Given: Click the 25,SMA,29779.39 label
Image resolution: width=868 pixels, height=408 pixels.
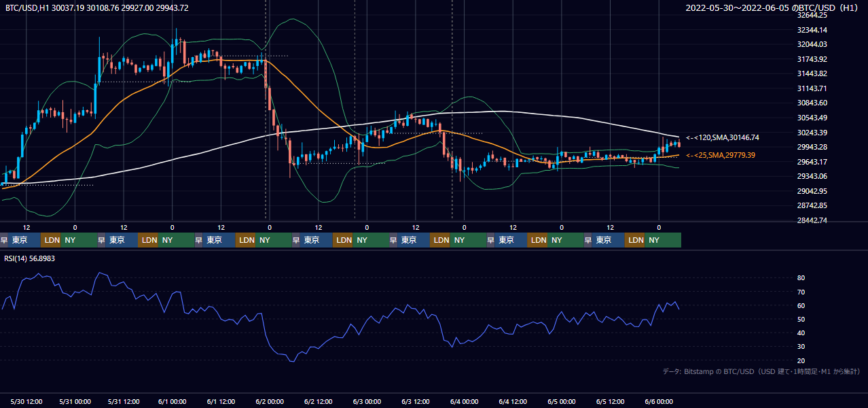Looking at the screenshot, I should (x=721, y=155).
